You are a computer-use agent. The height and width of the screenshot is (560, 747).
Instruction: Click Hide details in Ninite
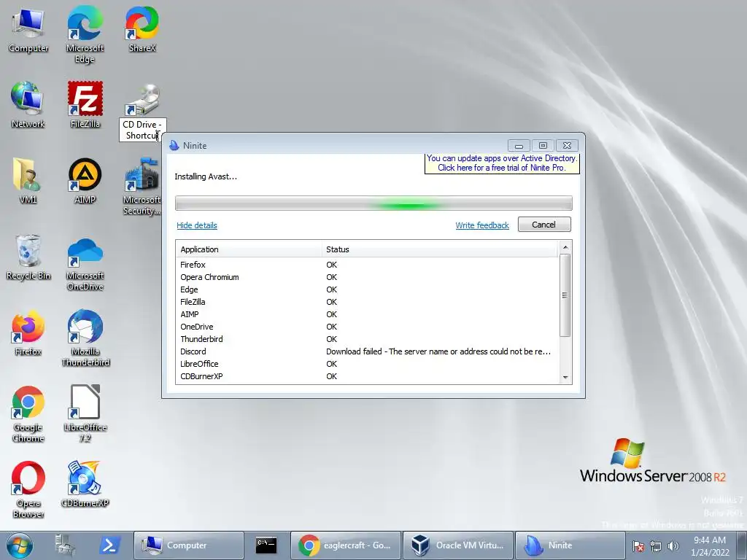197,225
